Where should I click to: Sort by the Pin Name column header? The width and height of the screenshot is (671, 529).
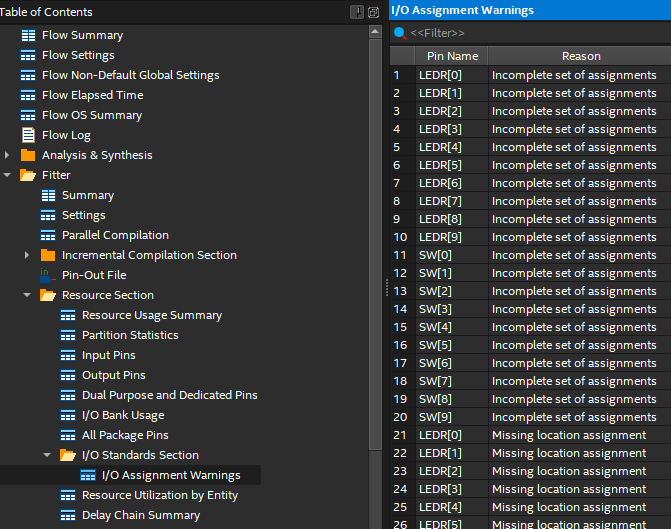(x=452, y=56)
